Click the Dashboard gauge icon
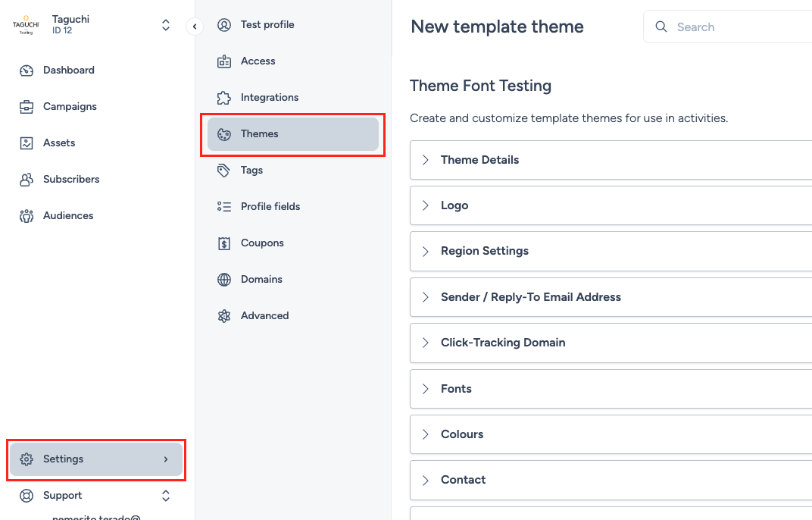This screenshot has height=520, width=812. [x=27, y=70]
